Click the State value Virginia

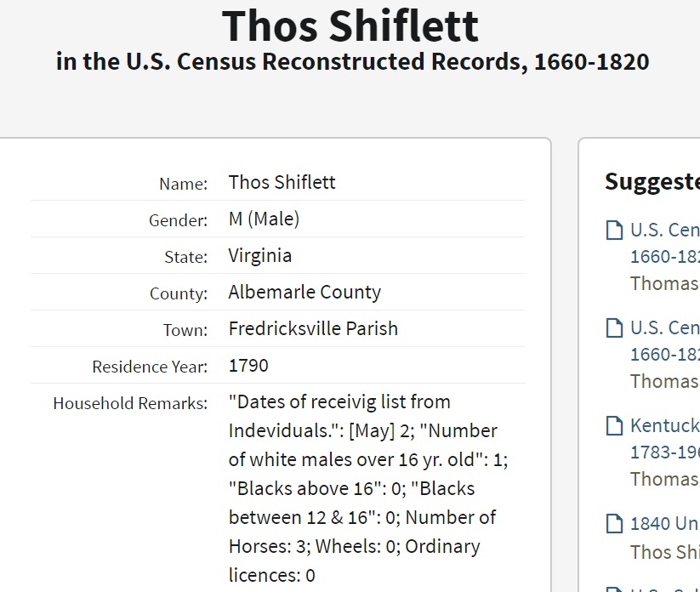tap(259, 255)
